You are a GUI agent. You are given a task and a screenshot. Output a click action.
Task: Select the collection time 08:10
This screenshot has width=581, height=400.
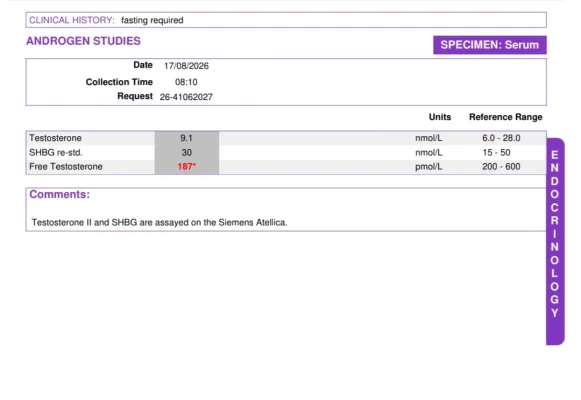[186, 82]
